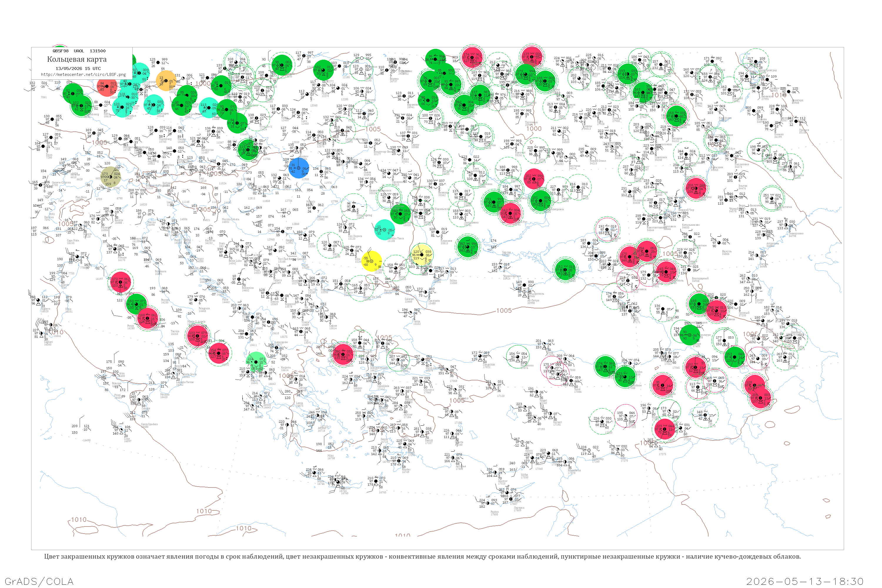882x588 pixels.
Task: Click the "Piacenza" station label
Action: click(x=106, y=228)
